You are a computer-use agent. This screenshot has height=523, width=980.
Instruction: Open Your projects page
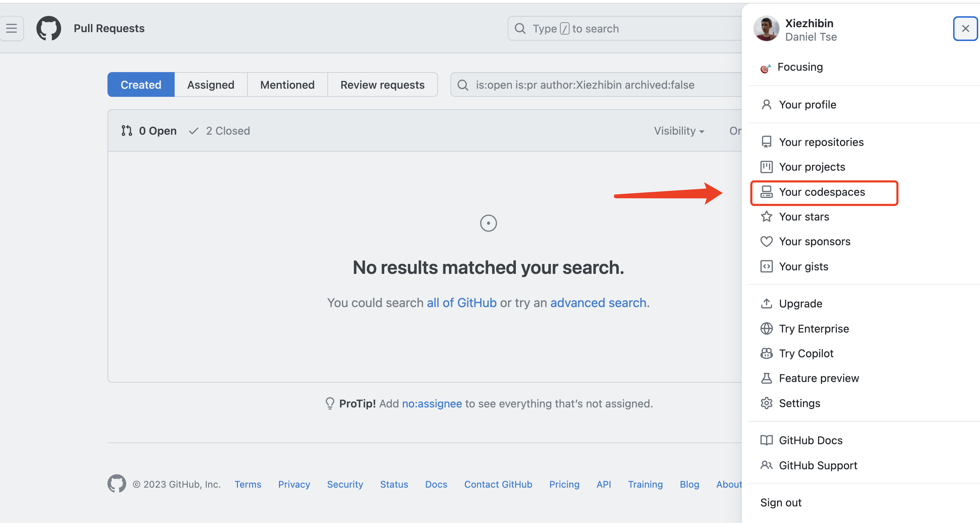click(x=811, y=166)
